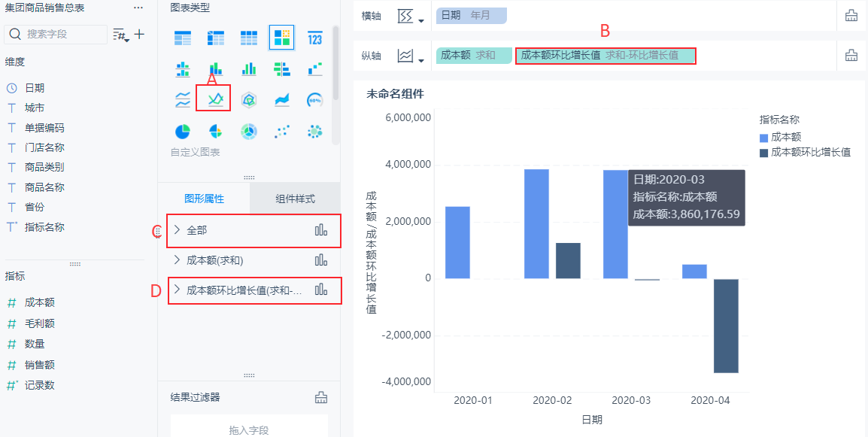Choose the waterfall chart icon
The width and height of the screenshot is (868, 437).
click(315, 68)
